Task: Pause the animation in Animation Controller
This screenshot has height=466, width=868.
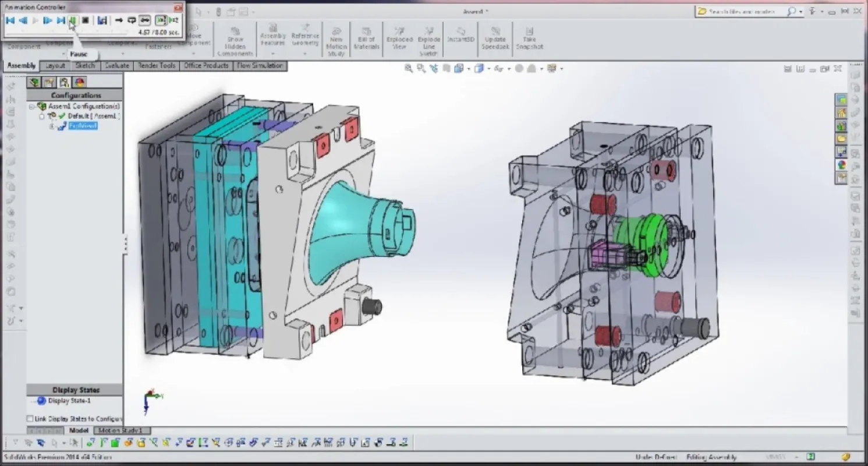Action: pyautogui.click(x=72, y=20)
